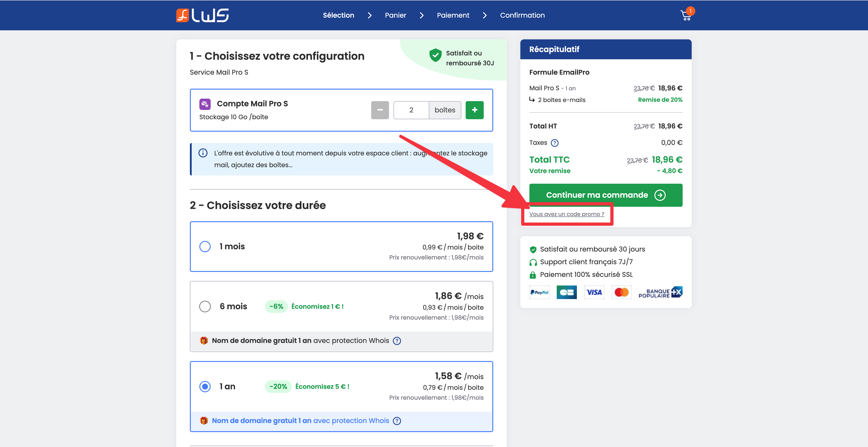Open the shopping cart icon
Screen dimensions: 868x447
[686, 15]
